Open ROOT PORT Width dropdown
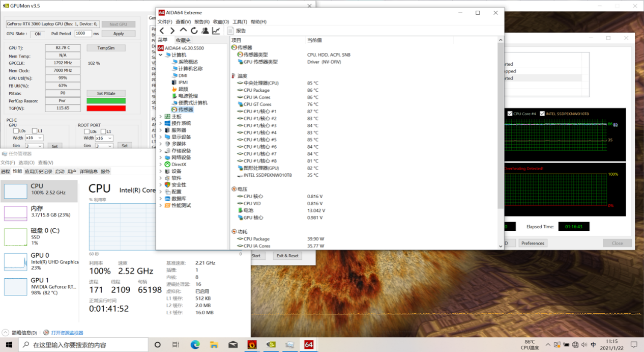 [x=104, y=138]
